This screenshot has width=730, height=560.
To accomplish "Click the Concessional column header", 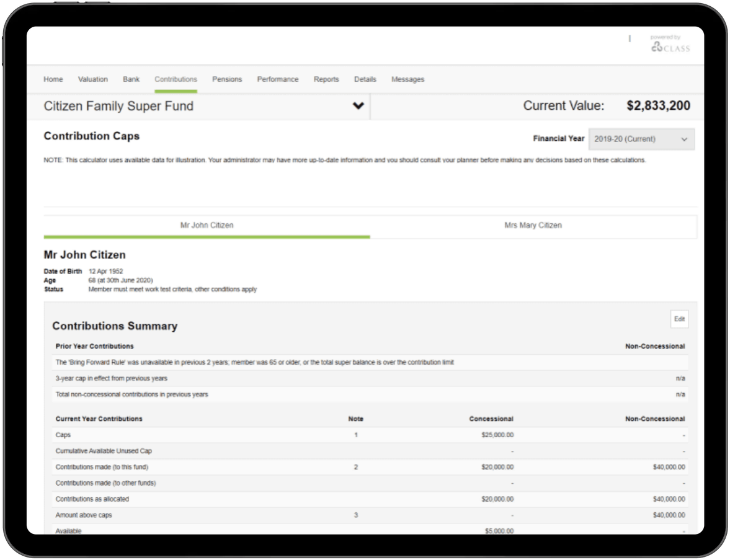I will (491, 419).
